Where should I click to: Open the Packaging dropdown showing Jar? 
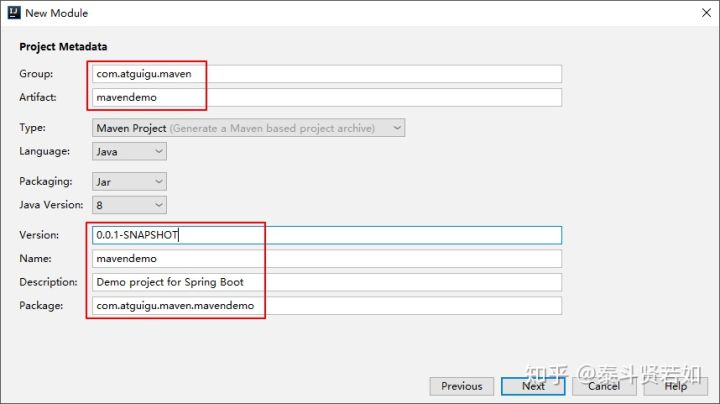129,182
